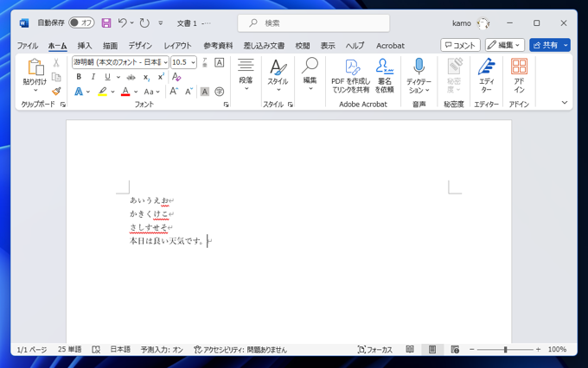Apply superscript formatting

(161, 77)
